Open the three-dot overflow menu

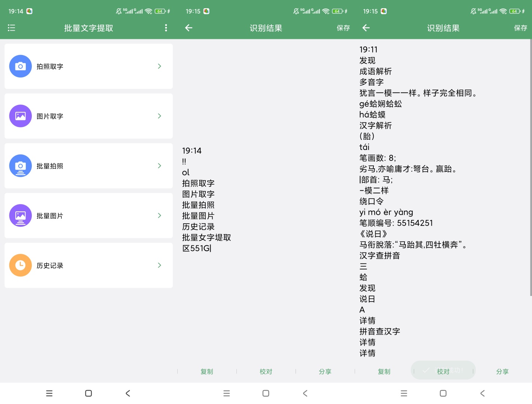click(x=166, y=28)
